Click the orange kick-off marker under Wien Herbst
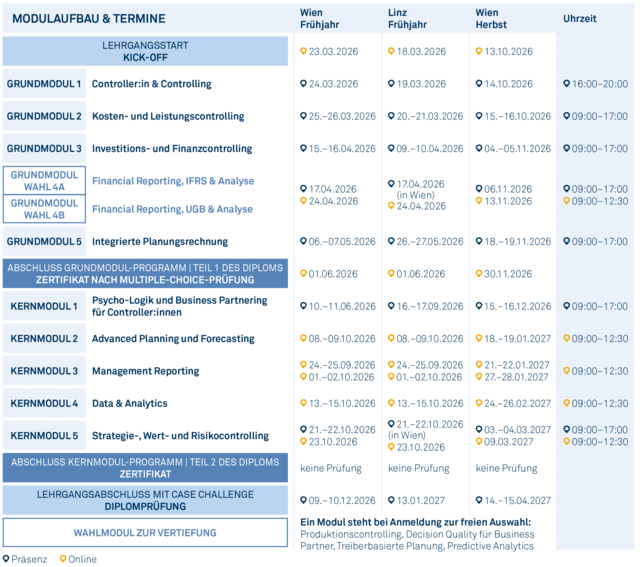Viewport: 640px width, 567px height. pyautogui.click(x=478, y=51)
